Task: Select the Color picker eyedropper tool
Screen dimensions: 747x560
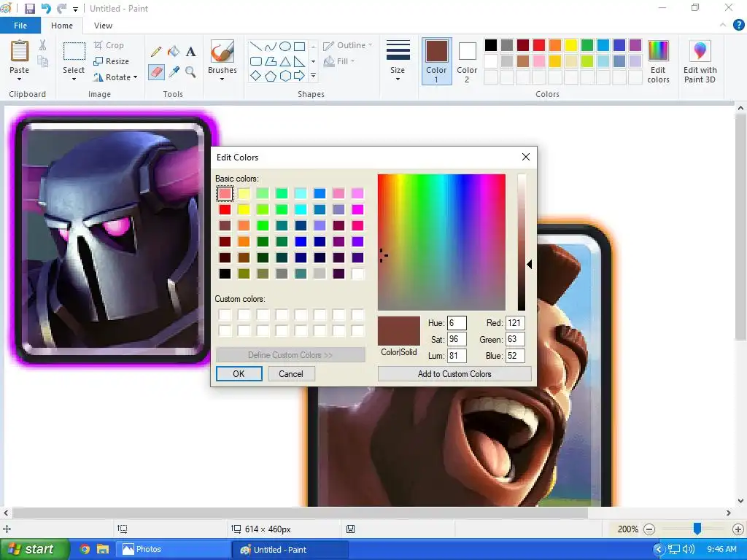Action: (174, 72)
